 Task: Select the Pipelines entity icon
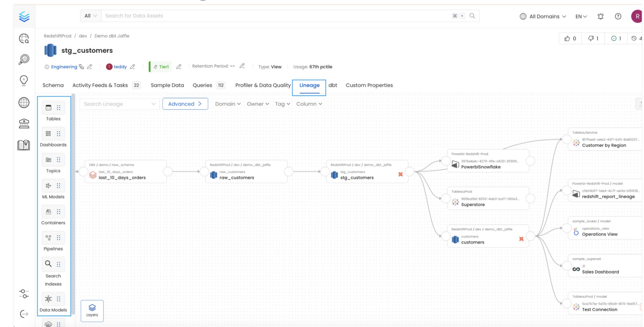tap(48, 238)
